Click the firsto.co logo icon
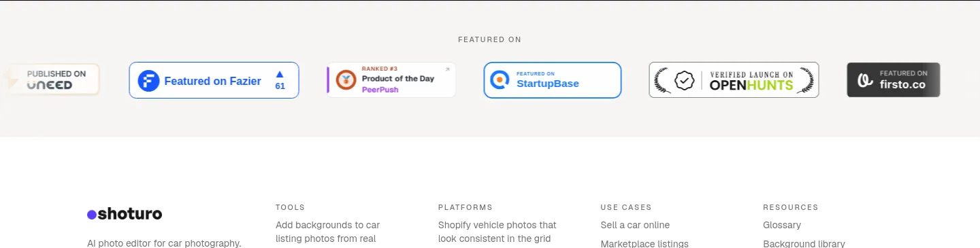980x248 pixels. click(x=865, y=80)
